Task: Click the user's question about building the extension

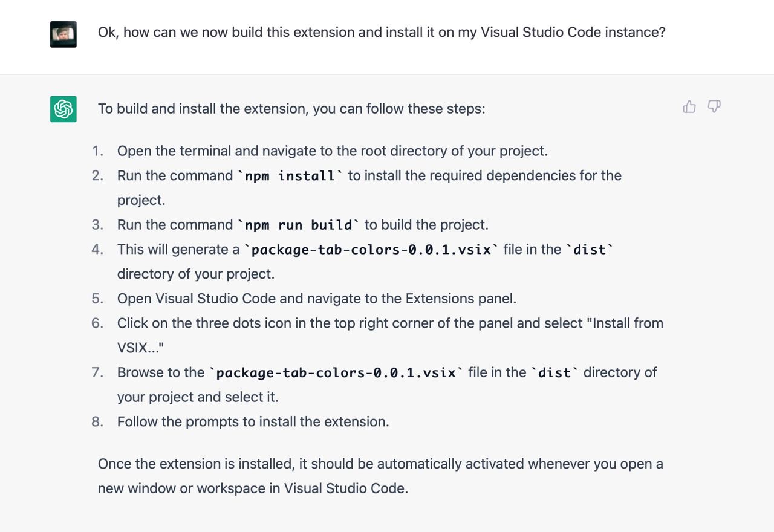Action: click(x=381, y=32)
